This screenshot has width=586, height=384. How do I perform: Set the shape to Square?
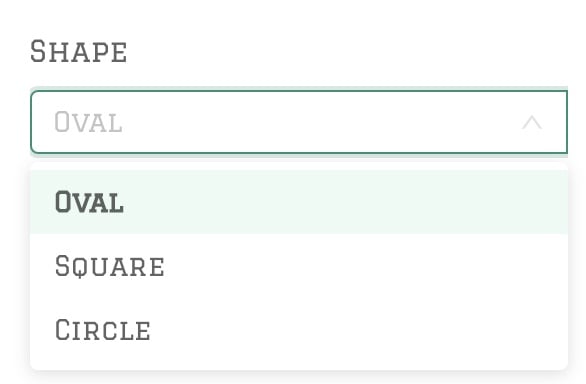tap(299, 266)
